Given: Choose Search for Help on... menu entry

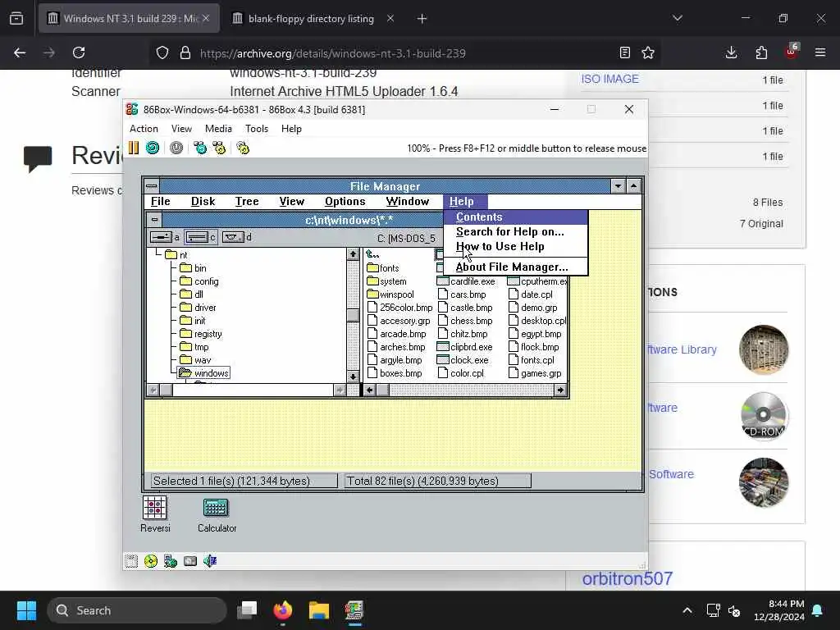Looking at the screenshot, I should point(516,231).
